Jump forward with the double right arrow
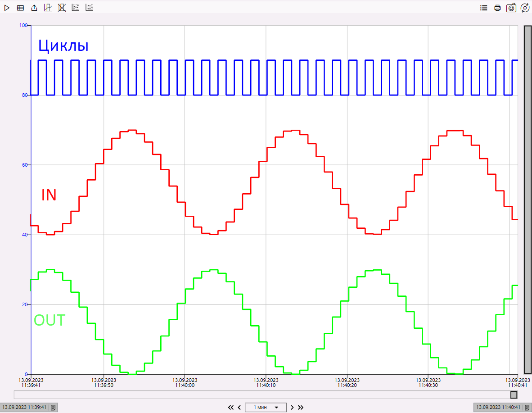Viewport: 532px width, 413px height. coord(301,407)
